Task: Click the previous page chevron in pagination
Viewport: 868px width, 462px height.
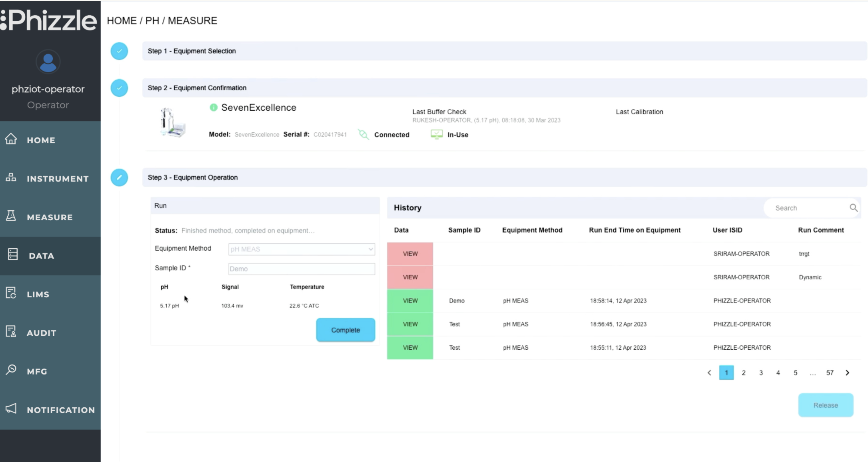Action: pyautogui.click(x=709, y=372)
